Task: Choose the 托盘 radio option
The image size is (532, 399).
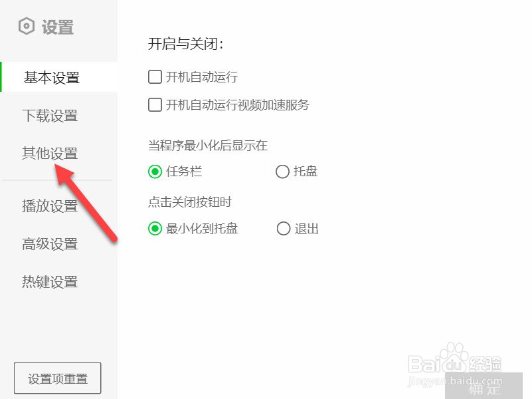Action: [282, 172]
